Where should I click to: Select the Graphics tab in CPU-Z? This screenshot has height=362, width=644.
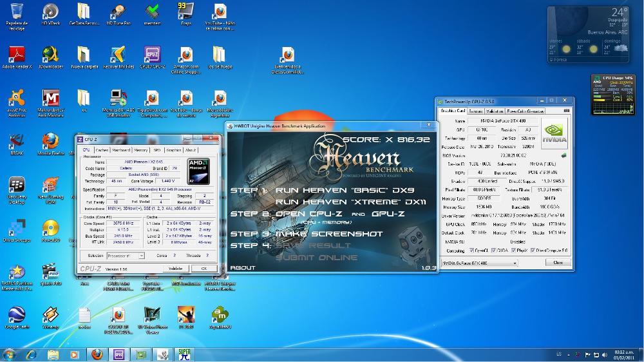click(x=174, y=150)
